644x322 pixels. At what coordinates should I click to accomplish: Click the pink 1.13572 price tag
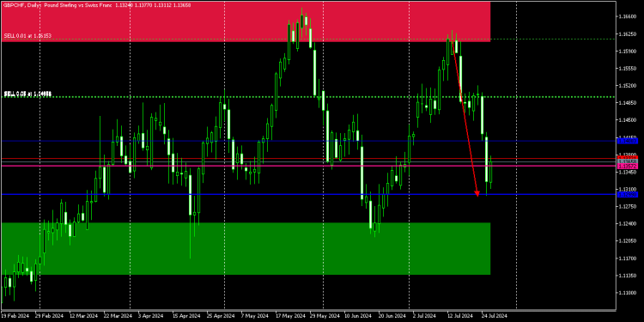pyautogui.click(x=627, y=167)
